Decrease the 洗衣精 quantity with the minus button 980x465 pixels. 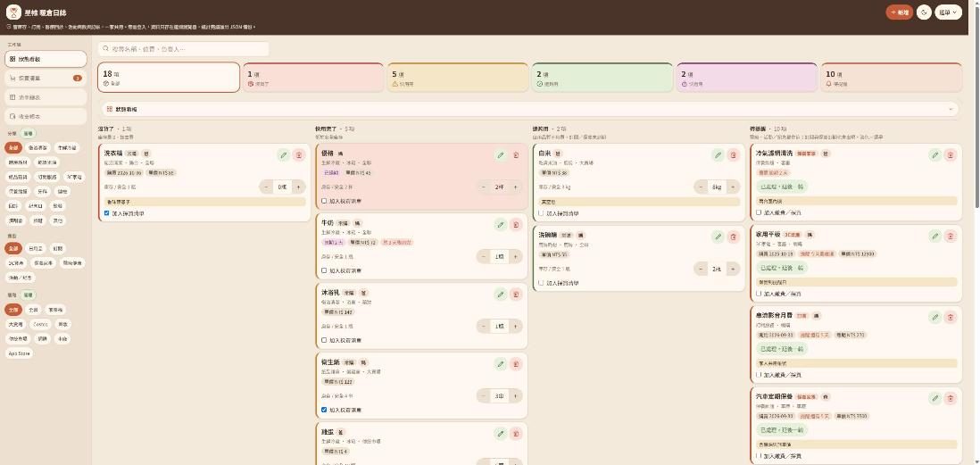coord(266,187)
